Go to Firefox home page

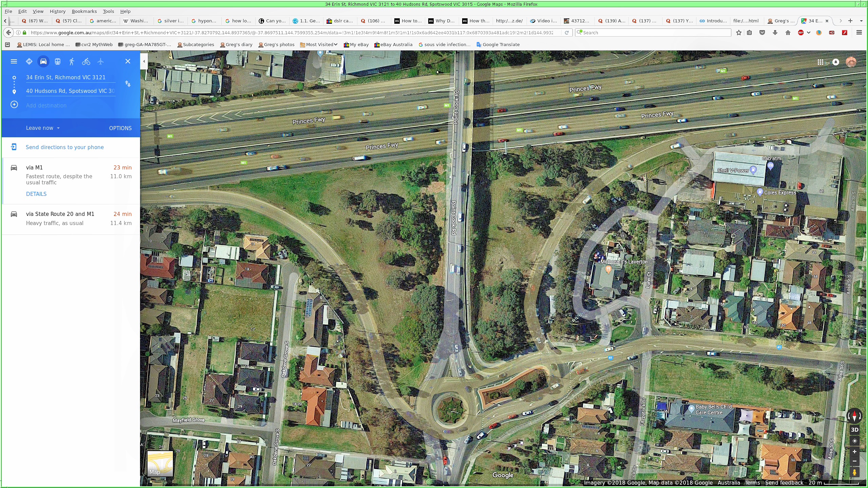[788, 33]
